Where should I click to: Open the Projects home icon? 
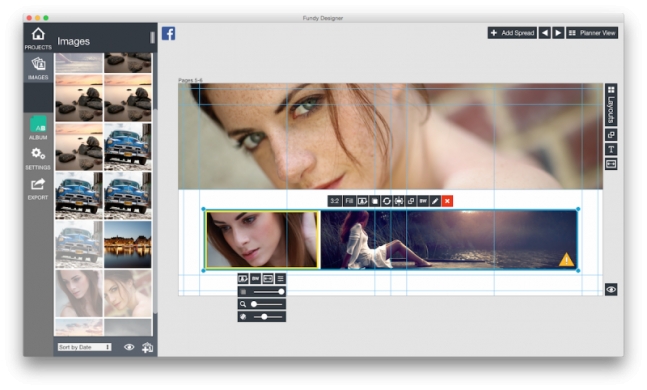[x=38, y=38]
